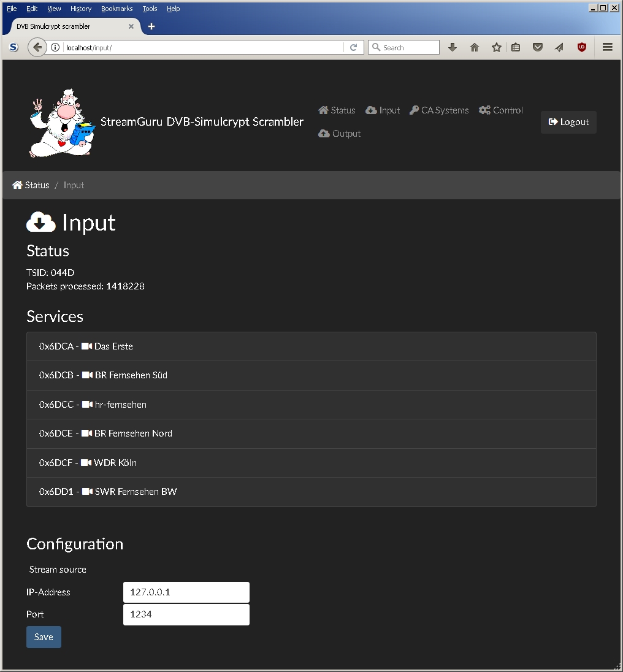Click the StreamGuru DVB-Simulcrypt Scrambler title
This screenshot has width=623, height=672.
202,122
